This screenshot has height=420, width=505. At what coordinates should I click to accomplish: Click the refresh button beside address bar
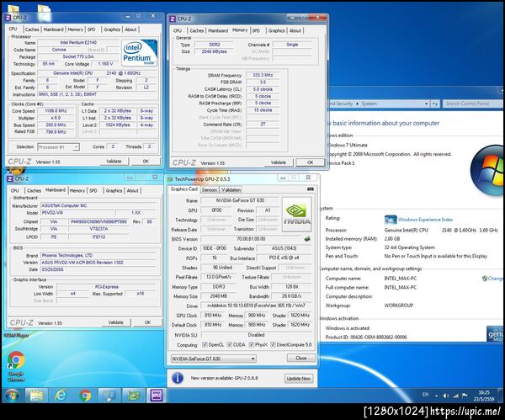pyautogui.click(x=435, y=104)
